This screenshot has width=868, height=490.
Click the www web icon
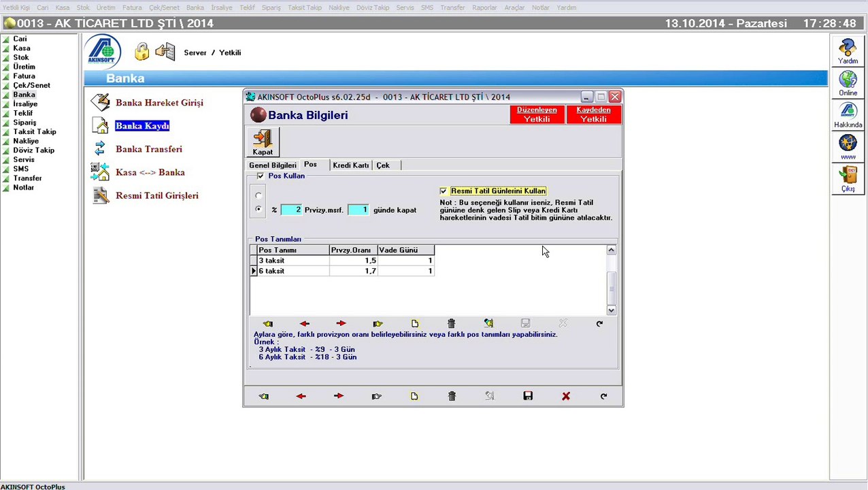848,147
